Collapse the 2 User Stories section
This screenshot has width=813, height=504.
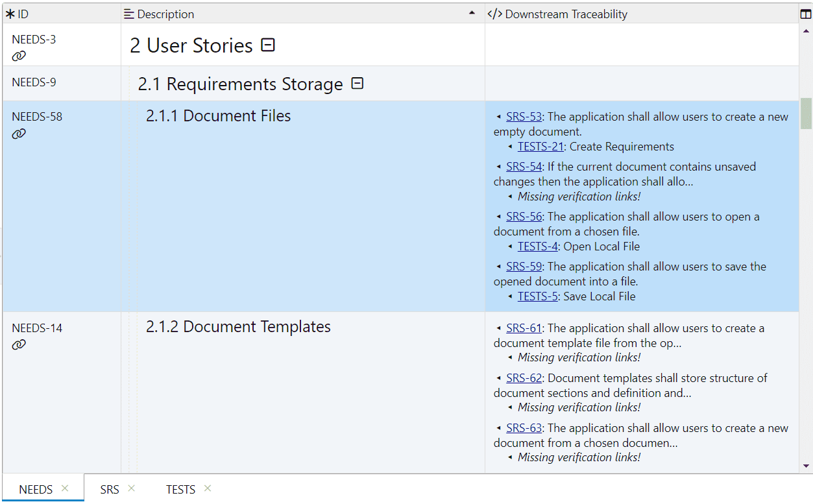tap(268, 45)
